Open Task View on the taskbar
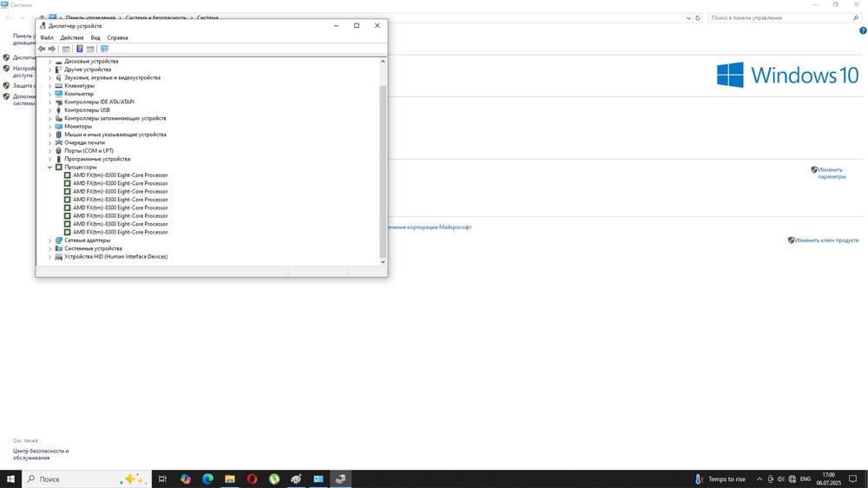868x488 pixels. click(162, 479)
